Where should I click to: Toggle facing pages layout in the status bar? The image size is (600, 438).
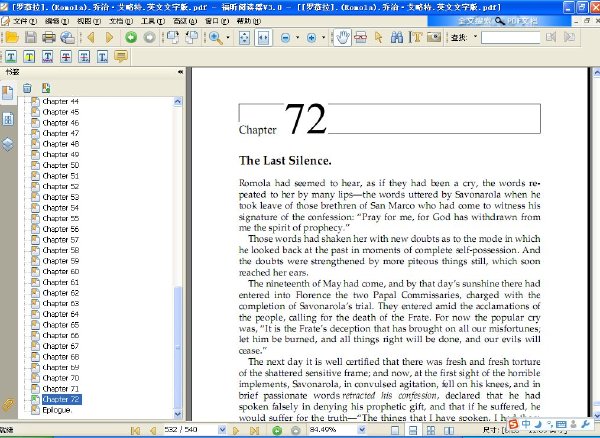(449, 431)
